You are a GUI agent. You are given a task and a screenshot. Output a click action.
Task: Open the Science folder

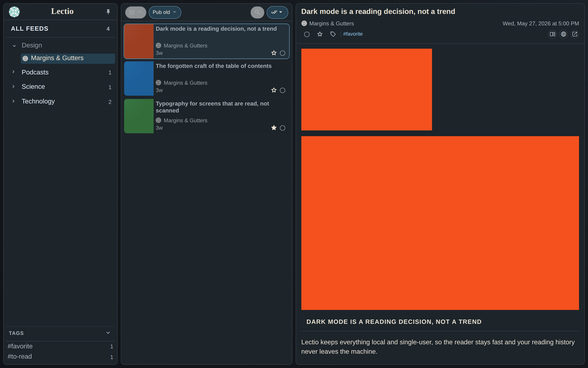[x=33, y=87]
